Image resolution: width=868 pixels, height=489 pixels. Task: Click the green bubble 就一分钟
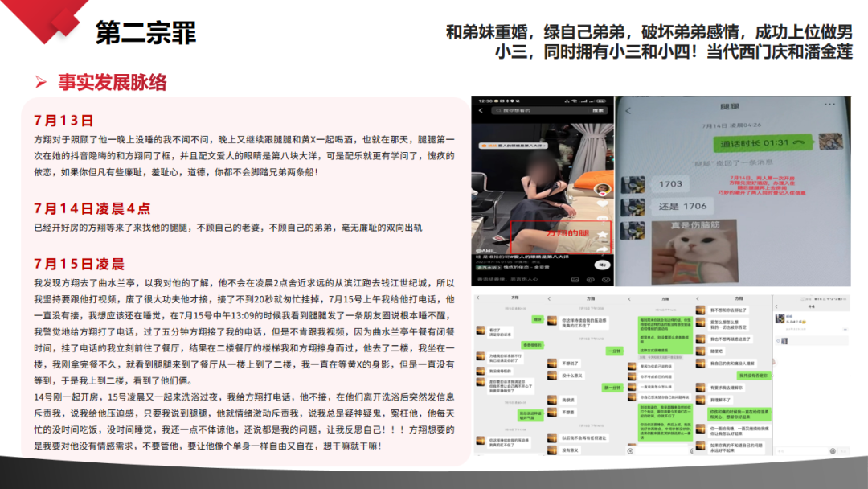[x=612, y=388]
